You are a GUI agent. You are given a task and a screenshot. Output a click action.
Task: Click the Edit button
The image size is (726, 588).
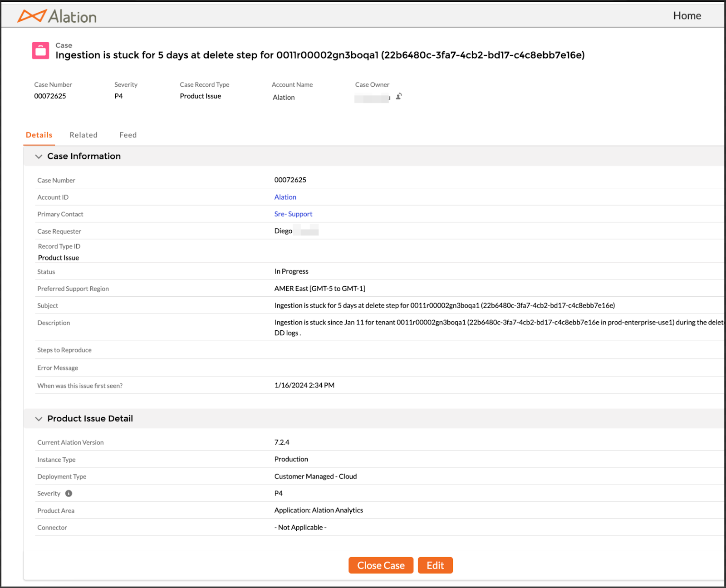tap(435, 565)
